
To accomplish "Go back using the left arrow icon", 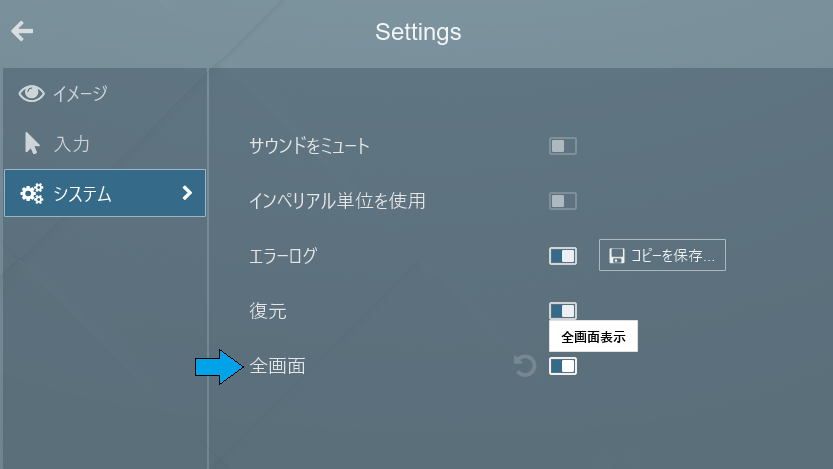I will click(22, 31).
